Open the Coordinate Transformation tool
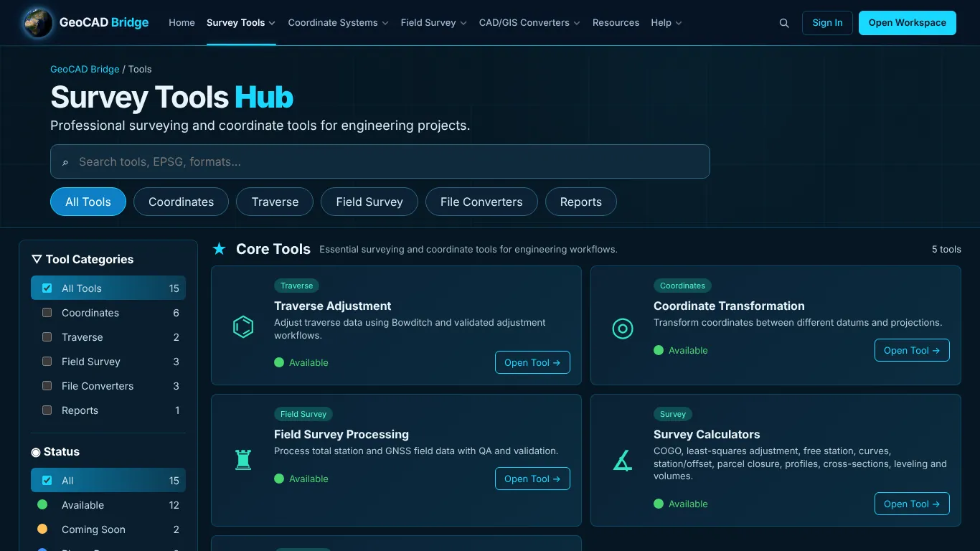This screenshot has height=551, width=980. click(912, 350)
